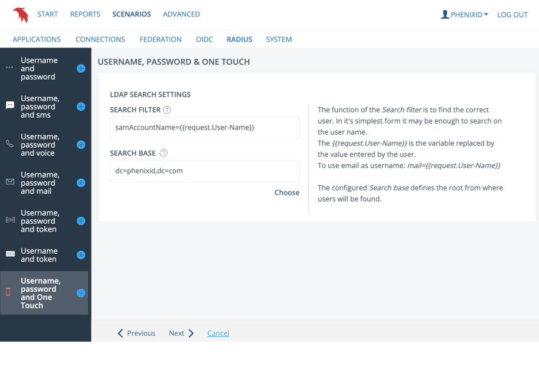Add a new Username, password and sms scenario via plus badge

tap(80, 106)
